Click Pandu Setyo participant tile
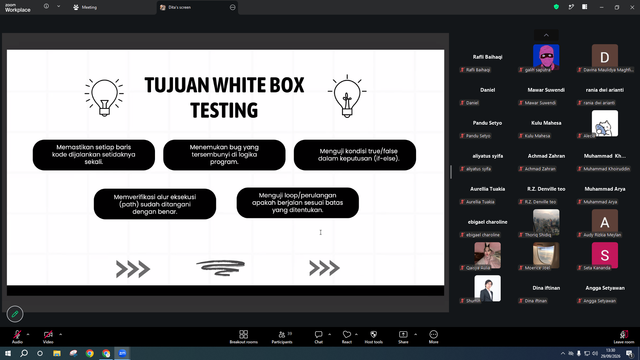 pyautogui.click(x=487, y=124)
